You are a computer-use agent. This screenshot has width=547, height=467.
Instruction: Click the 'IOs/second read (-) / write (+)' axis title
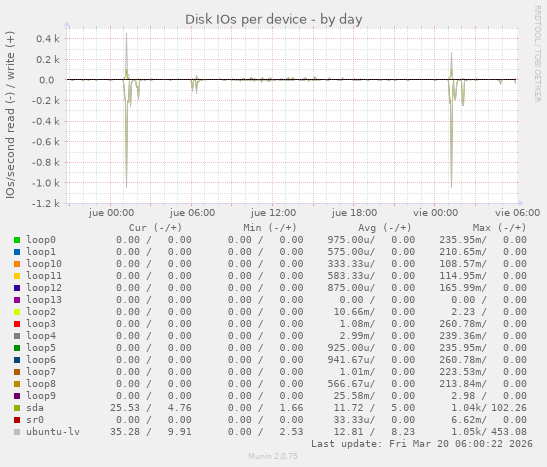click(10, 115)
